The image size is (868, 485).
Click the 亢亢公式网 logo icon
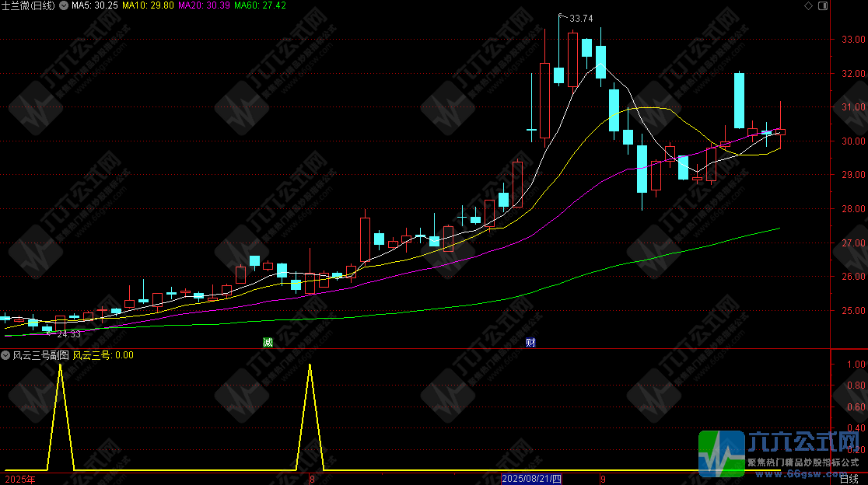[x=722, y=452]
